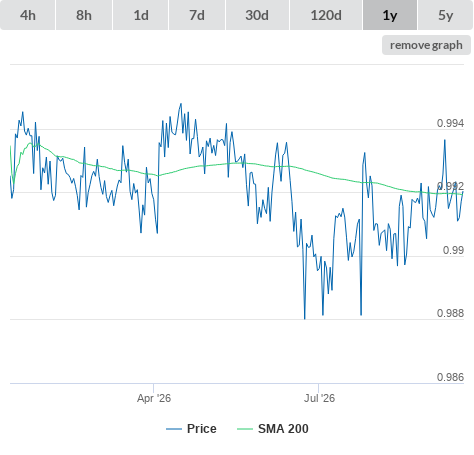The image size is (474, 455).
Task: Switch to the 4h time range
Action: click(x=28, y=15)
